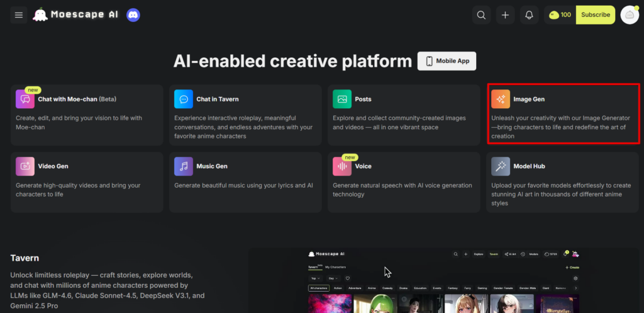The height and width of the screenshot is (313, 644).
Task: Open the Tavern preview screenshot
Action: click(443, 280)
